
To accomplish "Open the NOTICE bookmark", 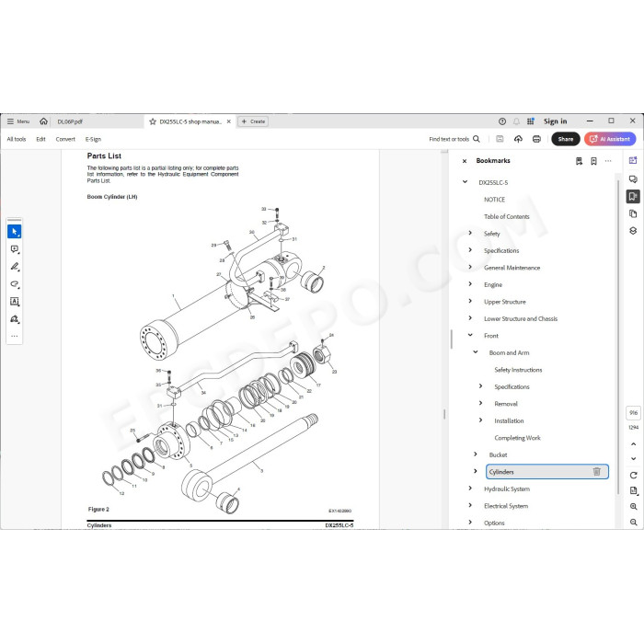I will (x=495, y=200).
